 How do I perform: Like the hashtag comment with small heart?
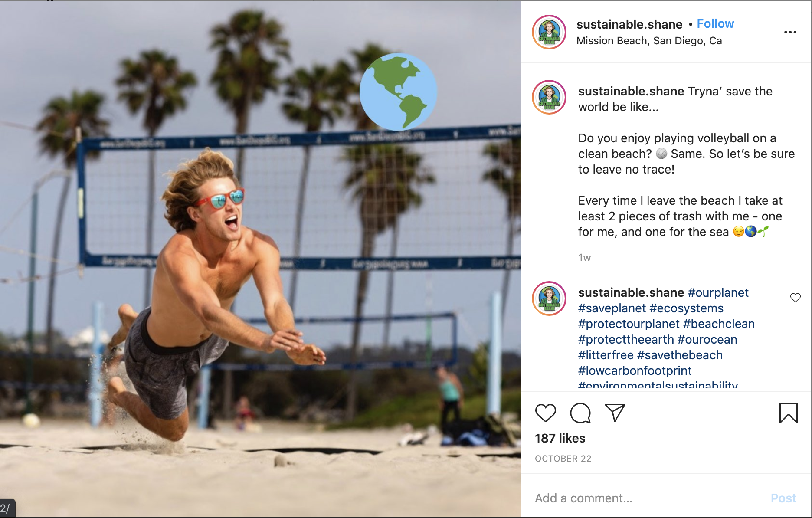point(796,298)
